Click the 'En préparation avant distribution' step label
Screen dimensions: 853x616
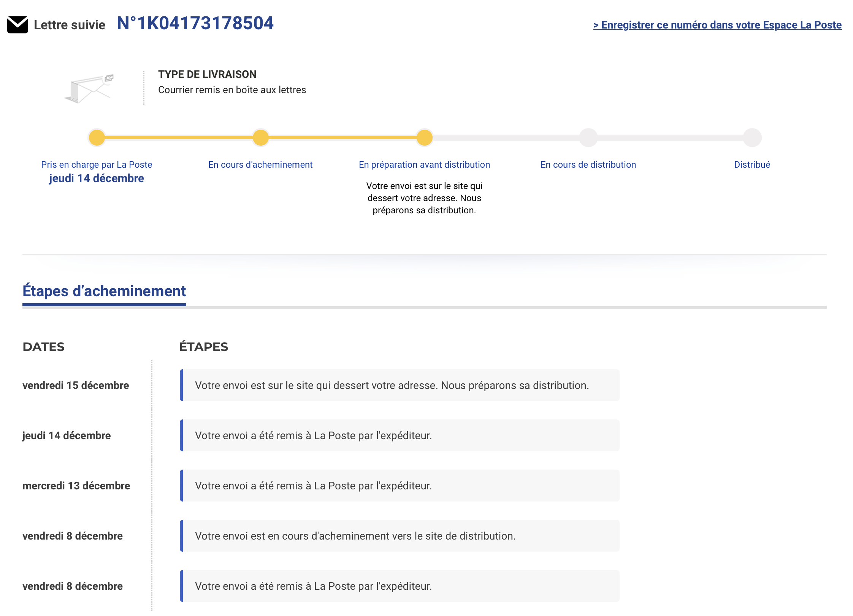pos(424,165)
